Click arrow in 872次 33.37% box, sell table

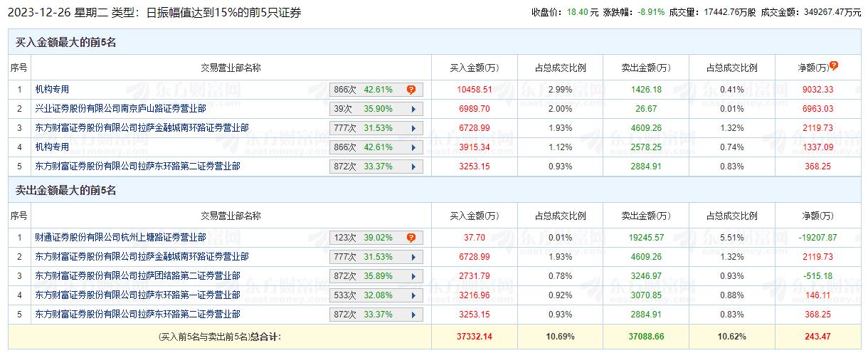coord(412,315)
